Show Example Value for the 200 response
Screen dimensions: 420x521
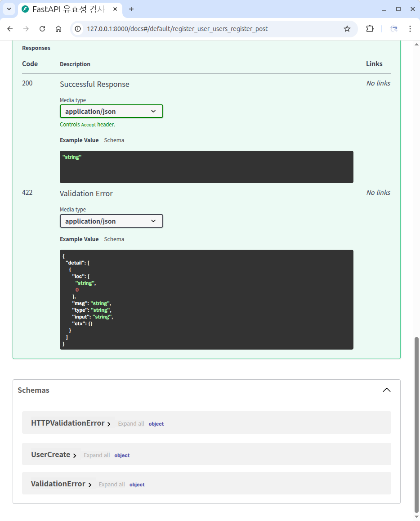(79, 140)
